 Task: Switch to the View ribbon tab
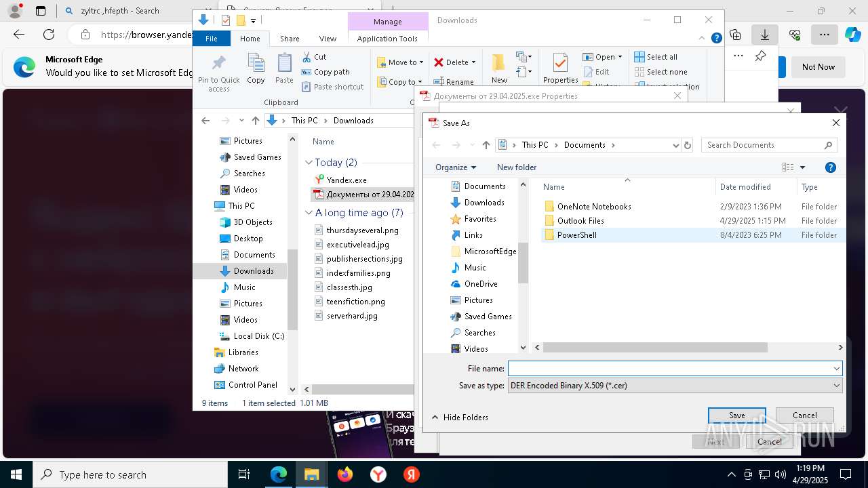(x=328, y=39)
